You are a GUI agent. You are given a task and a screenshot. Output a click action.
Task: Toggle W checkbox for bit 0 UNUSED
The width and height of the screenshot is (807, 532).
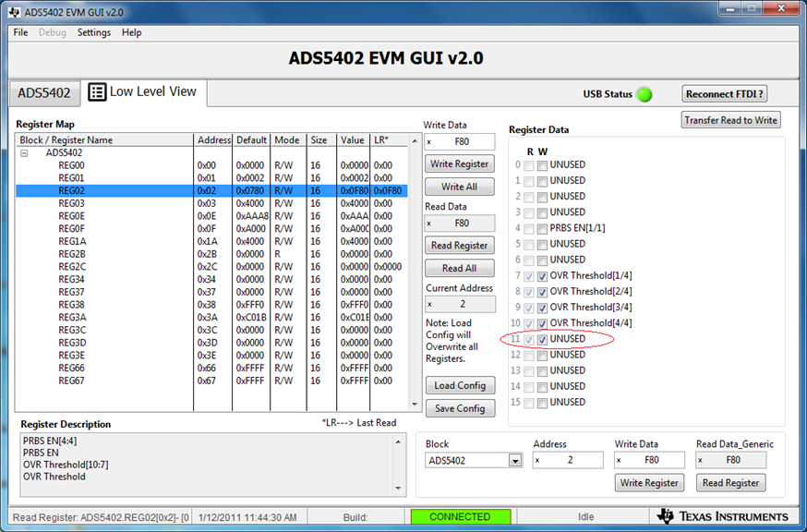542,166
